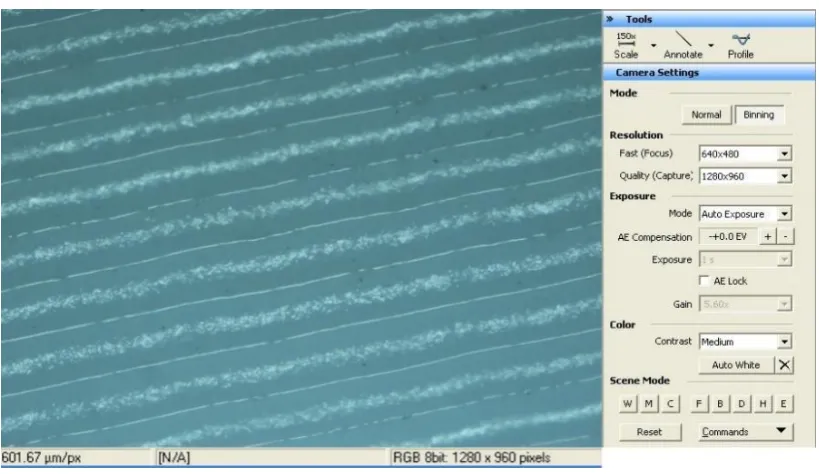
Task: Select scene mode H
Action: click(x=763, y=403)
